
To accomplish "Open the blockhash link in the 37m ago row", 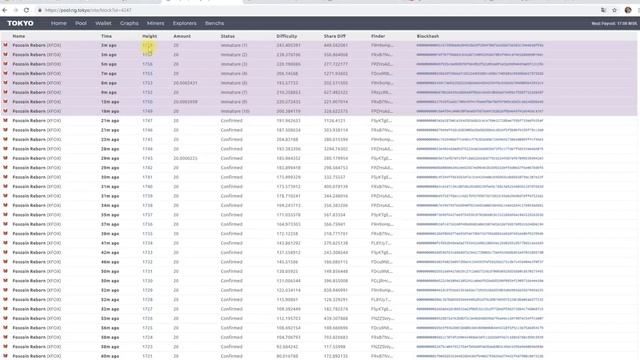I will pos(480,224).
